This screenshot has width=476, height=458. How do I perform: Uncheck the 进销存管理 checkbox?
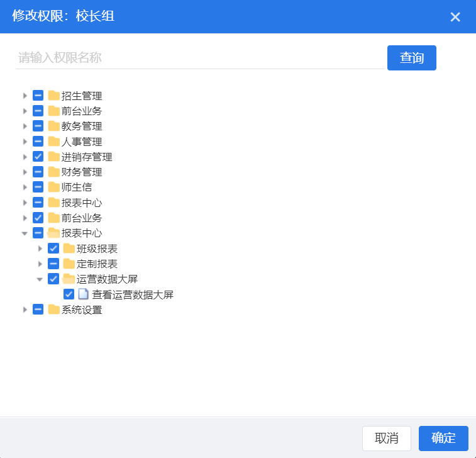38,157
